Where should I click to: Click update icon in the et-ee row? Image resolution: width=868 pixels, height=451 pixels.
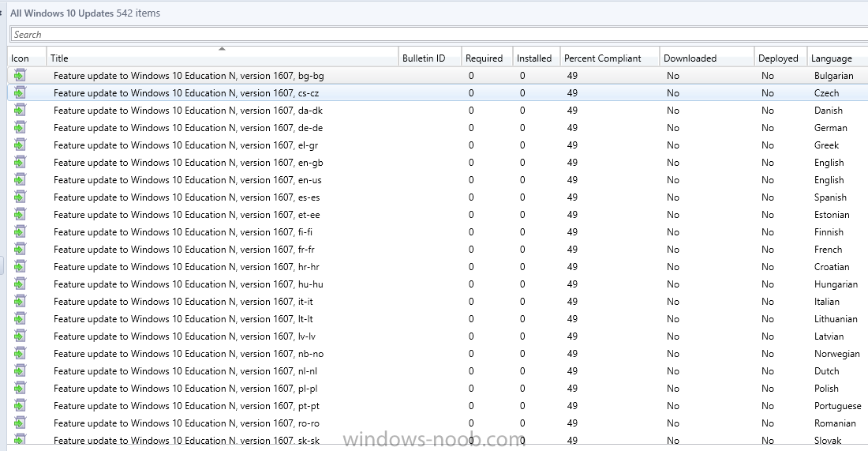click(x=20, y=214)
